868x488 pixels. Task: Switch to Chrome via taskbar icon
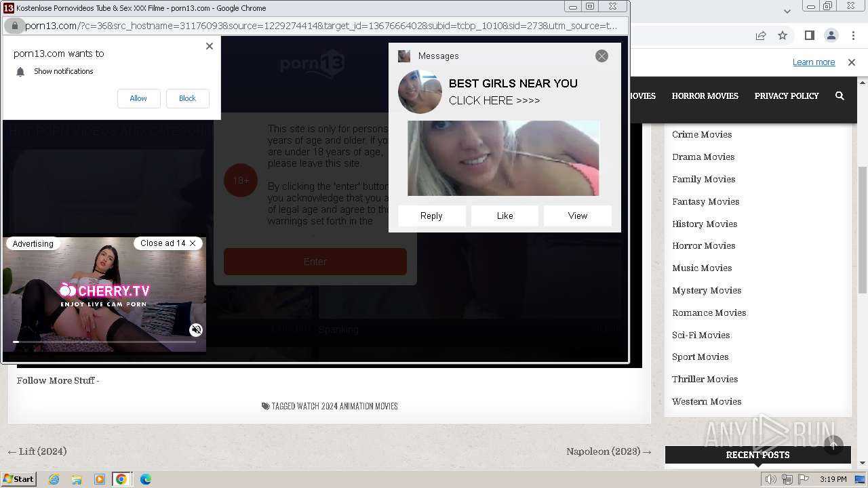point(121,479)
